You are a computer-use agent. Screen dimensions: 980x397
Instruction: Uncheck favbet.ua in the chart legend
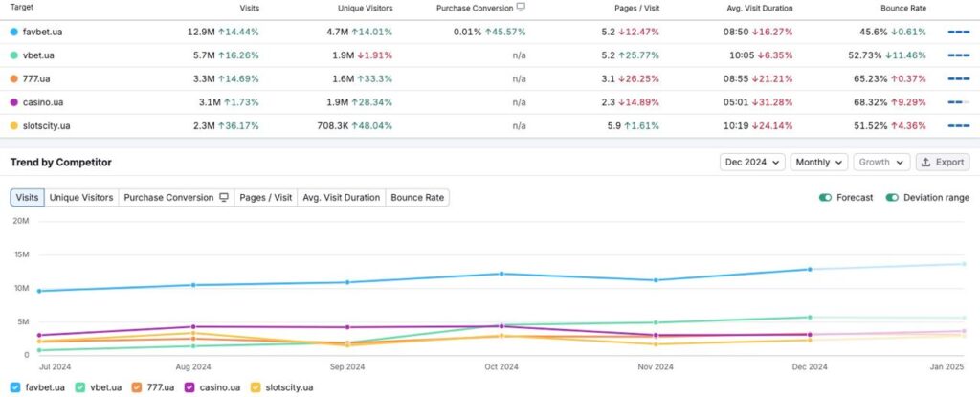pos(15,387)
